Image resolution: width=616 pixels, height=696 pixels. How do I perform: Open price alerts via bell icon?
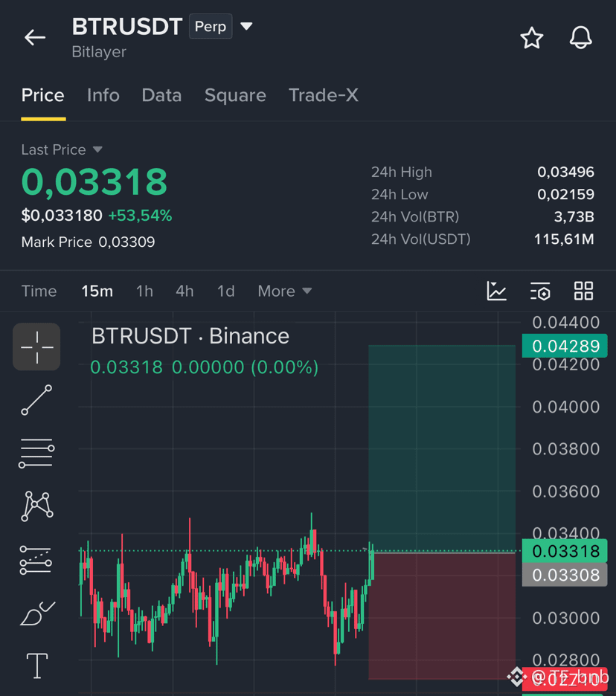(x=580, y=38)
